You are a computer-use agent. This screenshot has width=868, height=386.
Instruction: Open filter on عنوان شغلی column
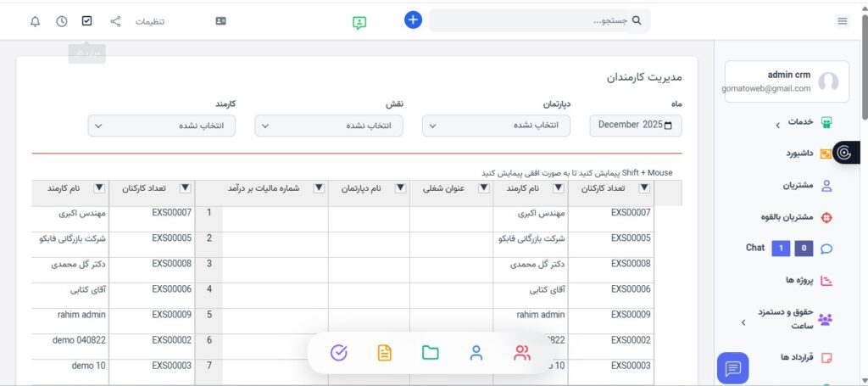484,188
